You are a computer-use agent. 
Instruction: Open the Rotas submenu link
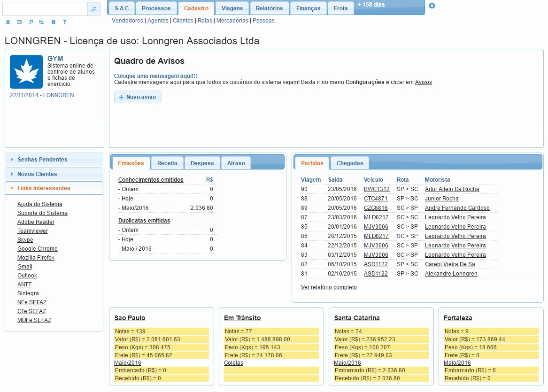pos(205,21)
